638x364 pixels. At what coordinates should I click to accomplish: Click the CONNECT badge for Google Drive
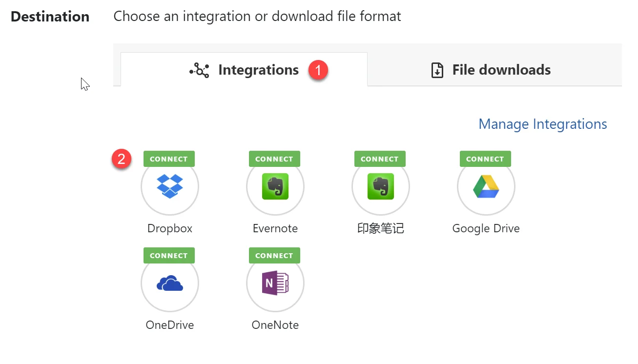click(485, 159)
